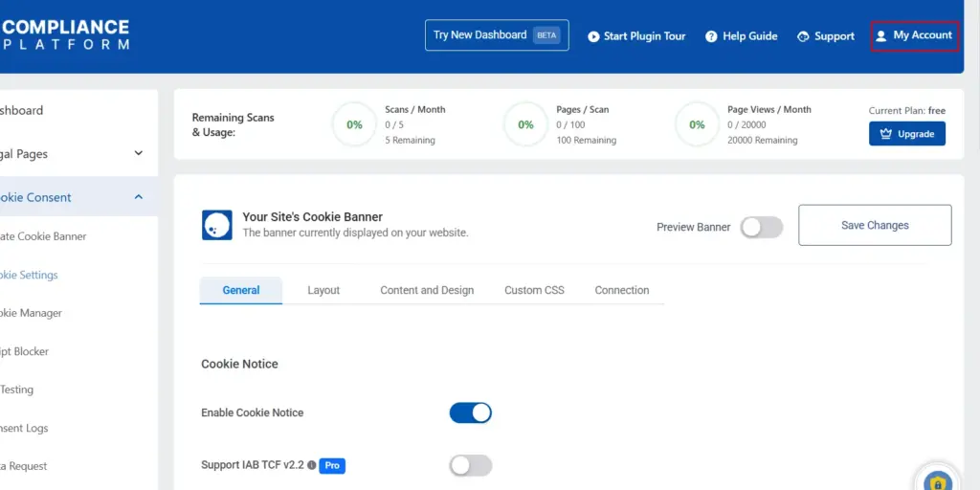The image size is (980, 490).
Task: Select the Custom CSS tab
Action: coord(534,290)
